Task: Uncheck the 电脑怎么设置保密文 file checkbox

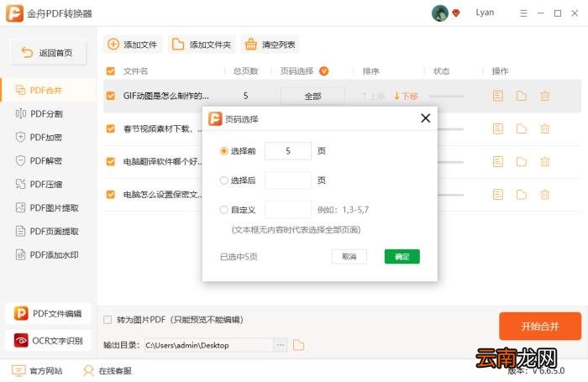Action: (x=111, y=195)
